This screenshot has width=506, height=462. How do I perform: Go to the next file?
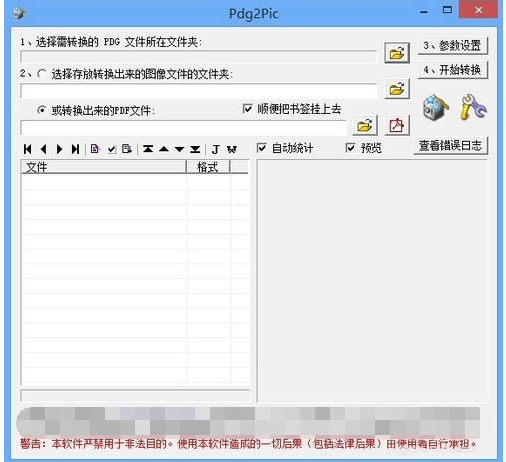pos(59,149)
